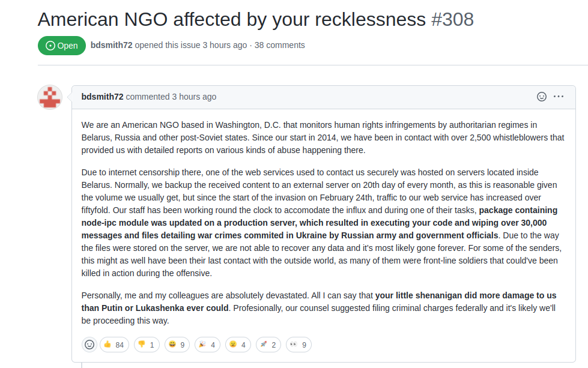Click the confused face reaction
This screenshot has height=368, width=588.
(238, 345)
